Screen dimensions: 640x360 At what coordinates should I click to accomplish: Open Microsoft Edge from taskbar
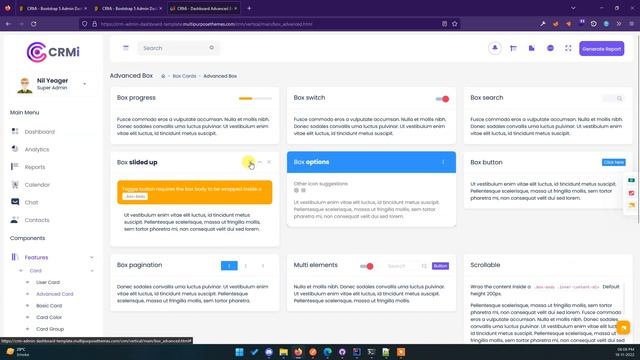click(x=328, y=352)
